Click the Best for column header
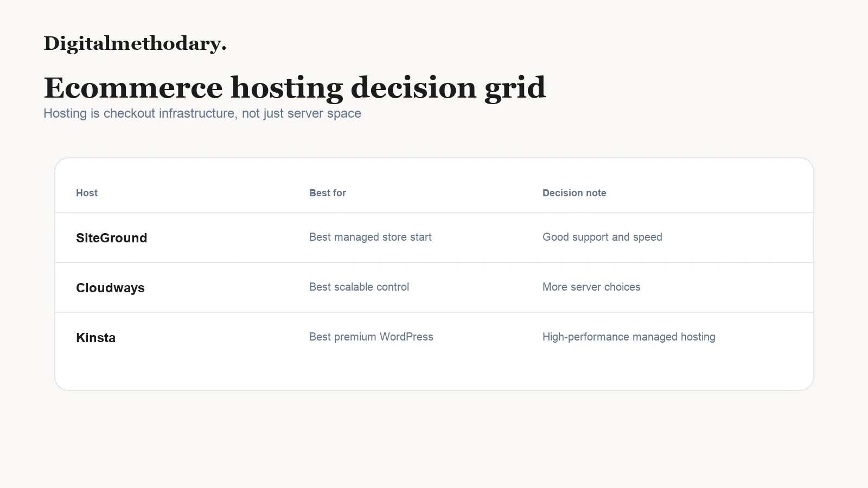The image size is (868, 488). click(x=328, y=193)
